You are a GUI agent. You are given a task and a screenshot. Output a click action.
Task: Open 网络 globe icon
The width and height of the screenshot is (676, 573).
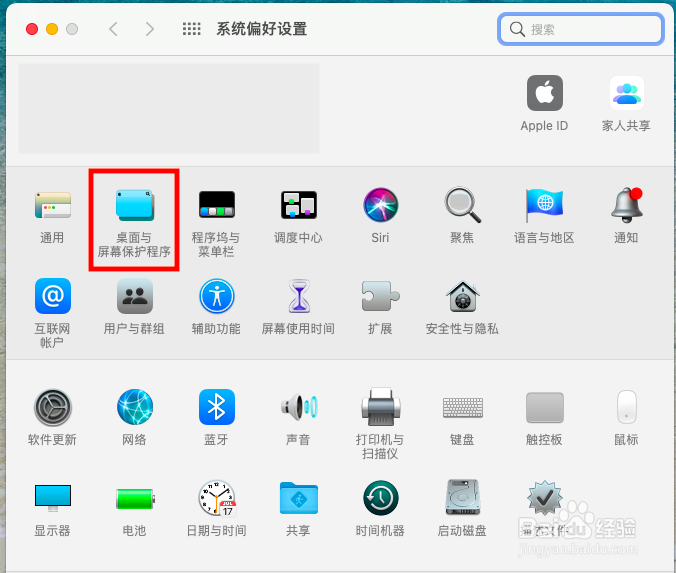click(x=135, y=407)
